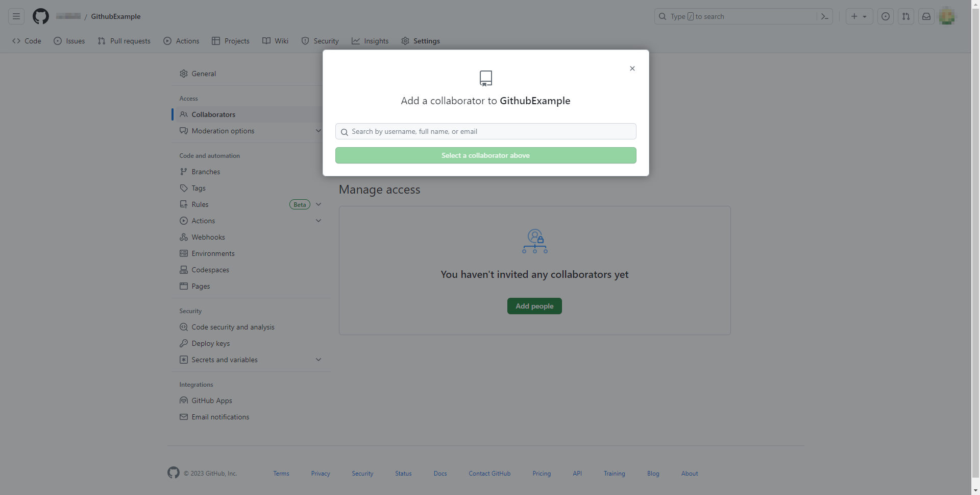Click the page vertical scrollbar

click(975, 243)
